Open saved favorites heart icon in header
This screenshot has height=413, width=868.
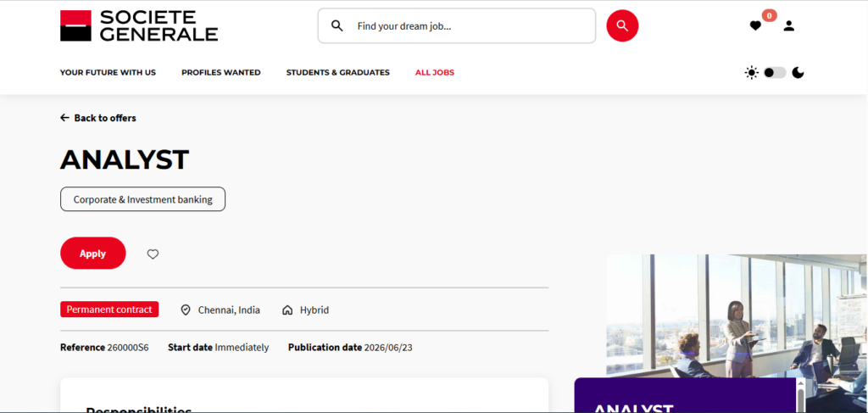755,25
